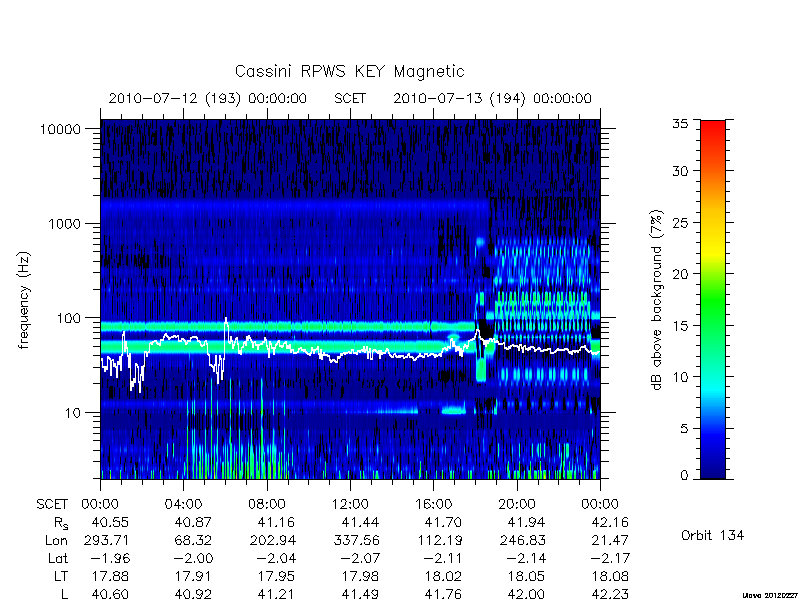Click the rainbow dB color scale bar

click(x=713, y=299)
